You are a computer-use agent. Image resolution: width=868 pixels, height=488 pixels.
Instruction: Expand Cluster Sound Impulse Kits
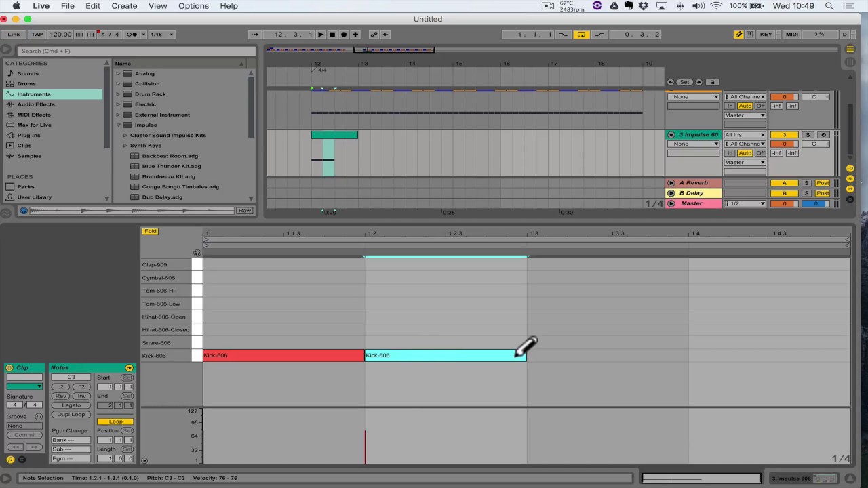[x=125, y=135]
